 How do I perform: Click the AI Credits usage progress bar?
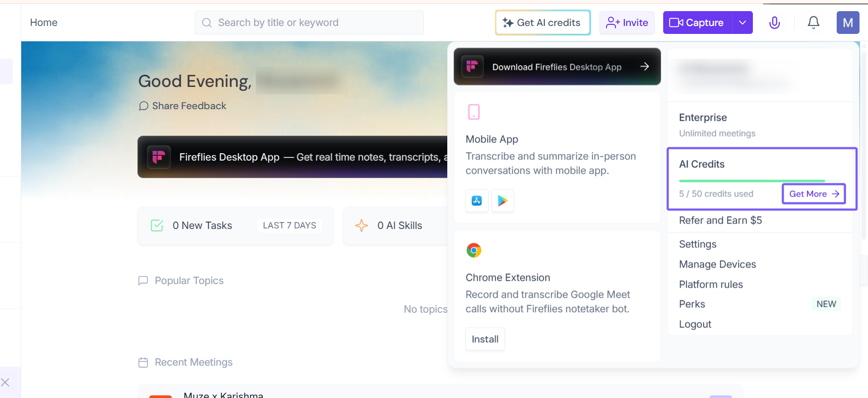(752, 181)
